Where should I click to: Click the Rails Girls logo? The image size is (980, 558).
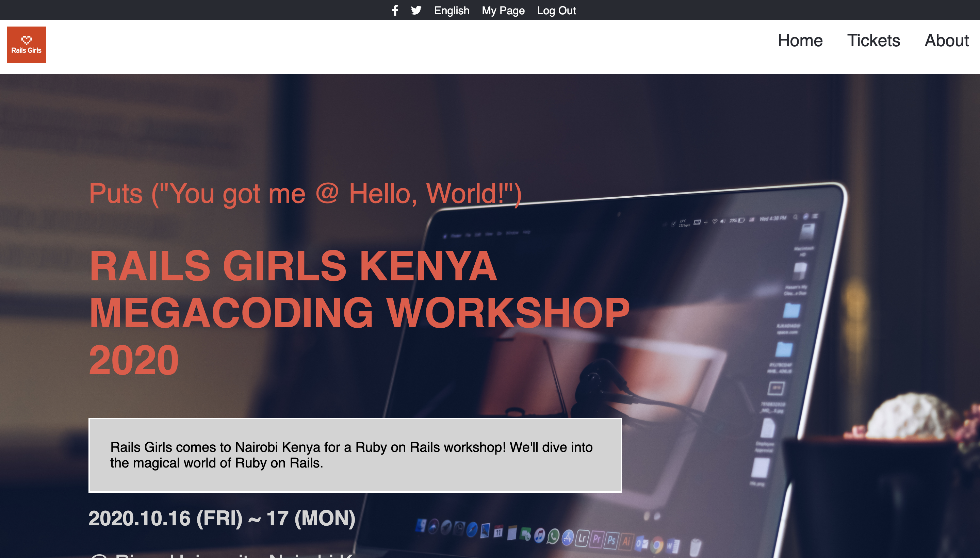coord(27,45)
